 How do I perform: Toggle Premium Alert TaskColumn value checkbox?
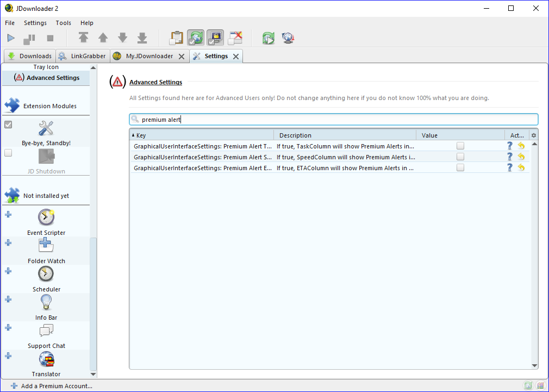460,146
